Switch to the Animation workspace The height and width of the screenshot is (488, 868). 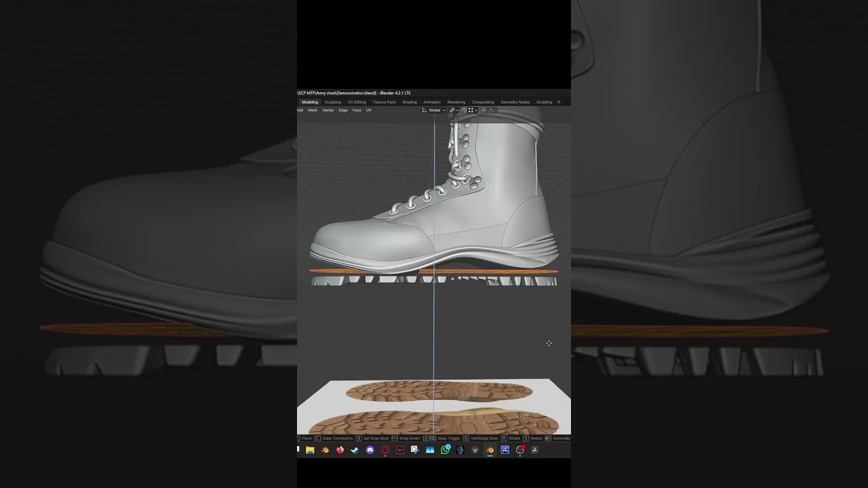coord(432,102)
